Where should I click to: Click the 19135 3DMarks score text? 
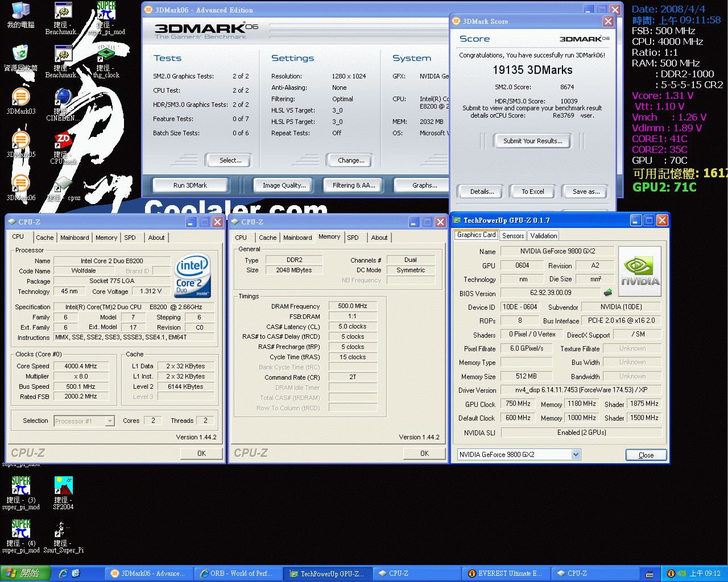pyautogui.click(x=533, y=70)
